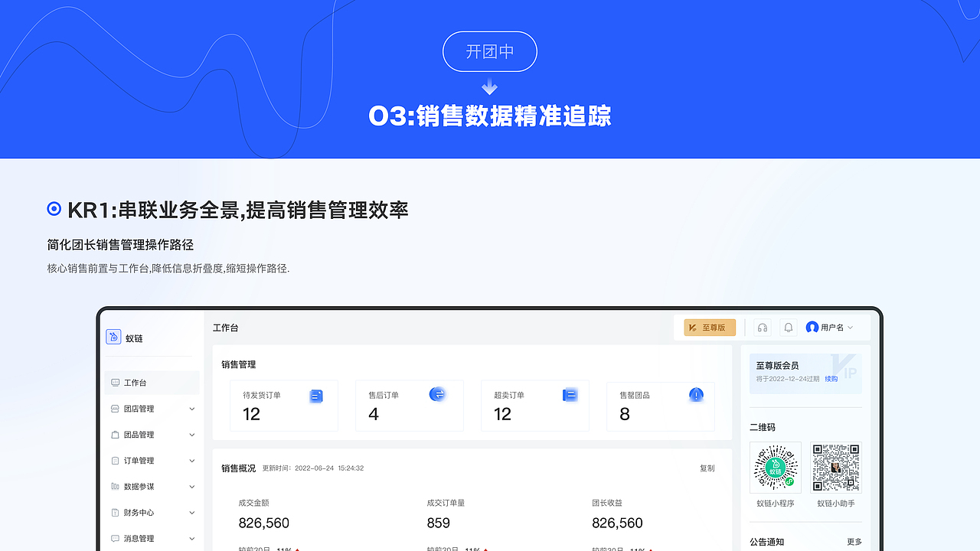980x551 pixels.
Task: Click the 至尊版会员 membership card
Action: (805, 373)
